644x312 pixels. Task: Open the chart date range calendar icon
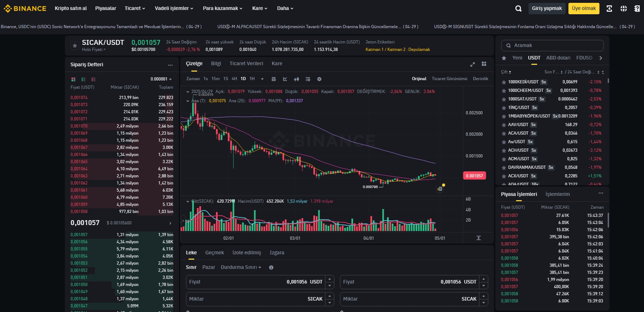pyautogui.click(x=274, y=79)
